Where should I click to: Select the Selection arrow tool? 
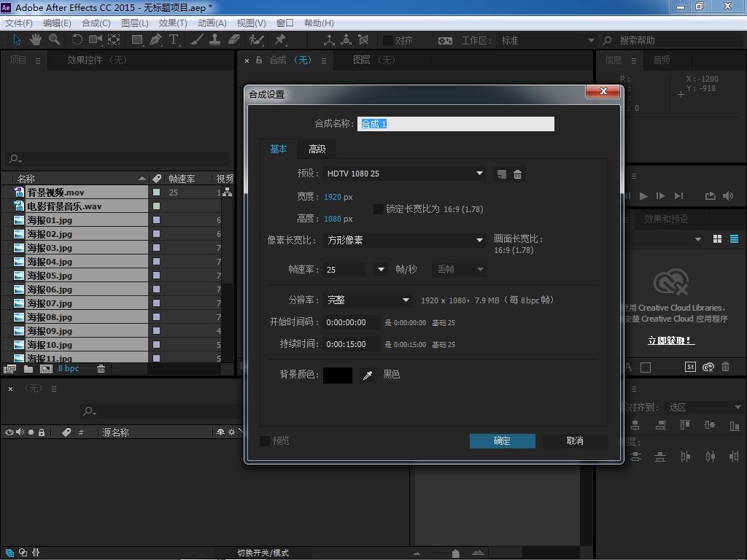[x=18, y=40]
